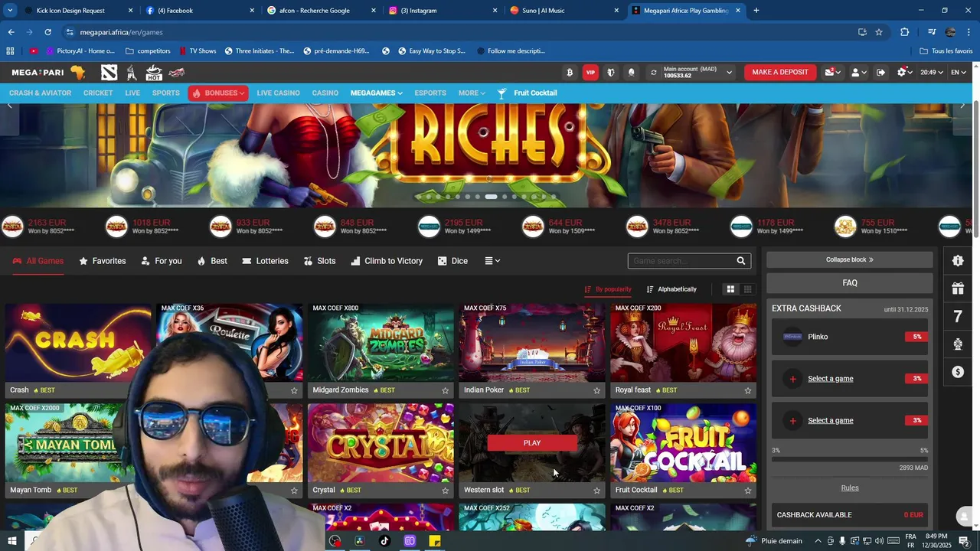980x551 pixels.
Task: Click the cocktail glass icon beside Fruit Cocktail
Action: [501, 93]
